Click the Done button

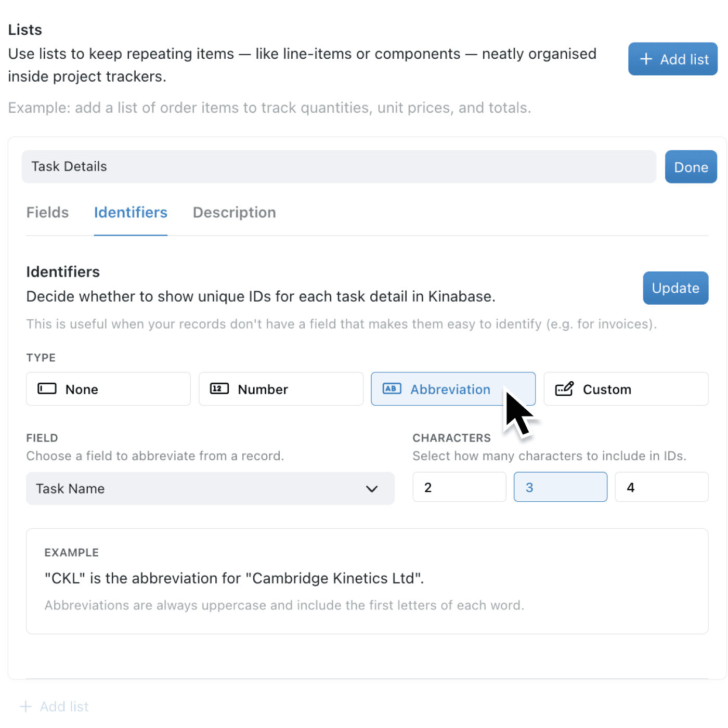point(691,166)
